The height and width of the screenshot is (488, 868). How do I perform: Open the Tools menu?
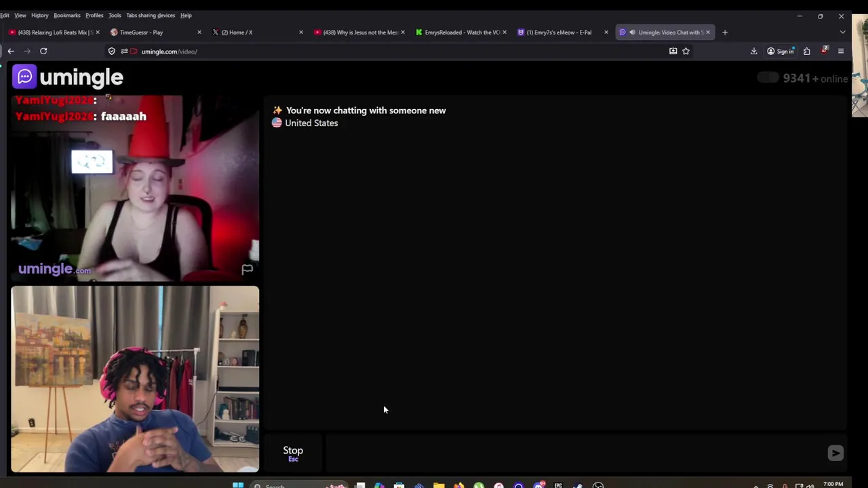click(115, 15)
